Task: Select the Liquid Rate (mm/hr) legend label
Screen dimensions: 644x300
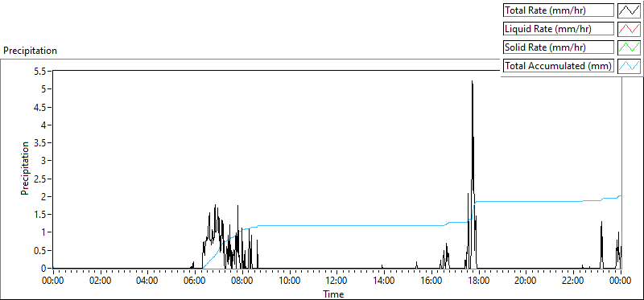Action: [x=559, y=29]
